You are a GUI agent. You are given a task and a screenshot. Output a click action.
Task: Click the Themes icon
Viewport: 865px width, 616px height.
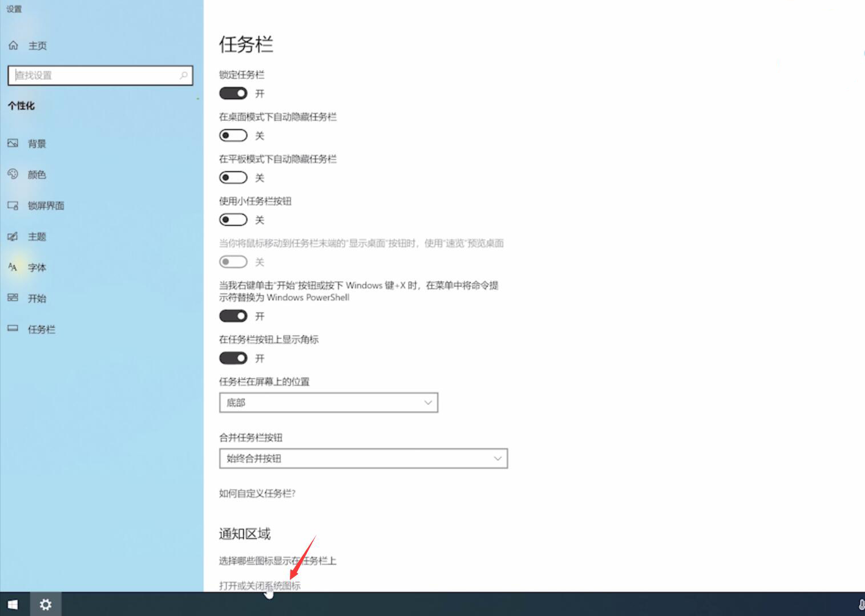13,236
